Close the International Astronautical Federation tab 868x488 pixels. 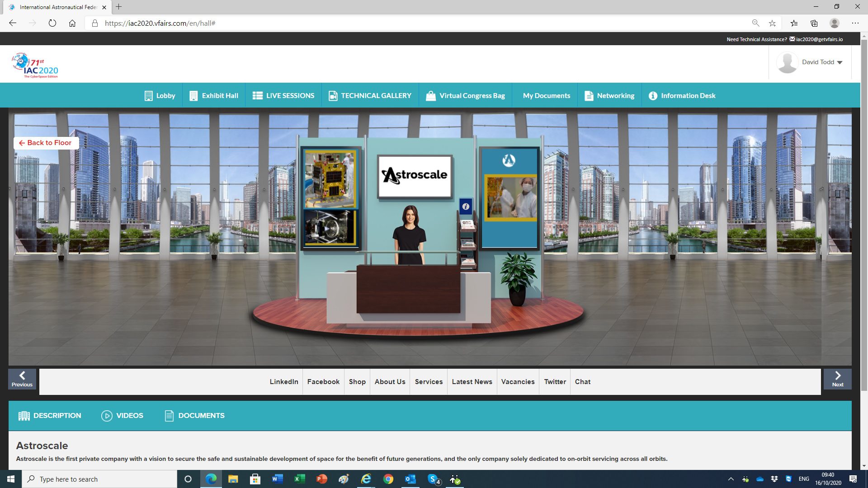[104, 7]
